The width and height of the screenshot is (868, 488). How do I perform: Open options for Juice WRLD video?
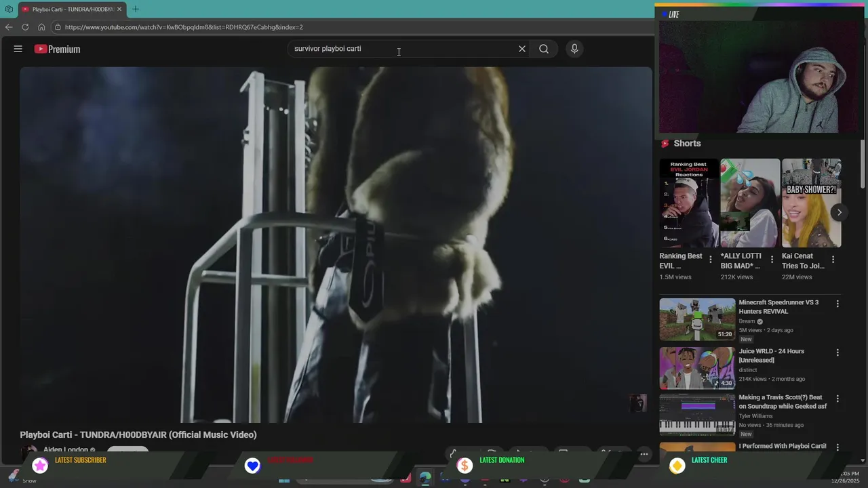pyautogui.click(x=837, y=352)
